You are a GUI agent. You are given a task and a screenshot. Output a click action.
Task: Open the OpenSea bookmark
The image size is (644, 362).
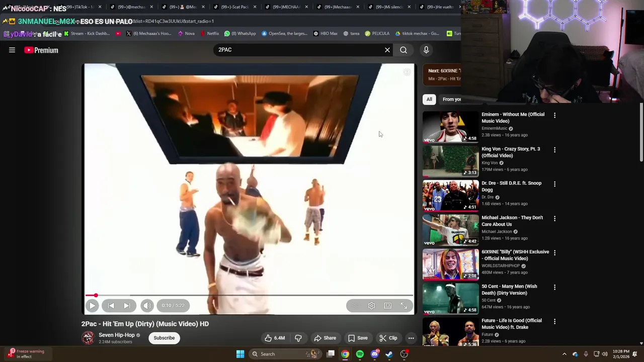click(x=284, y=33)
